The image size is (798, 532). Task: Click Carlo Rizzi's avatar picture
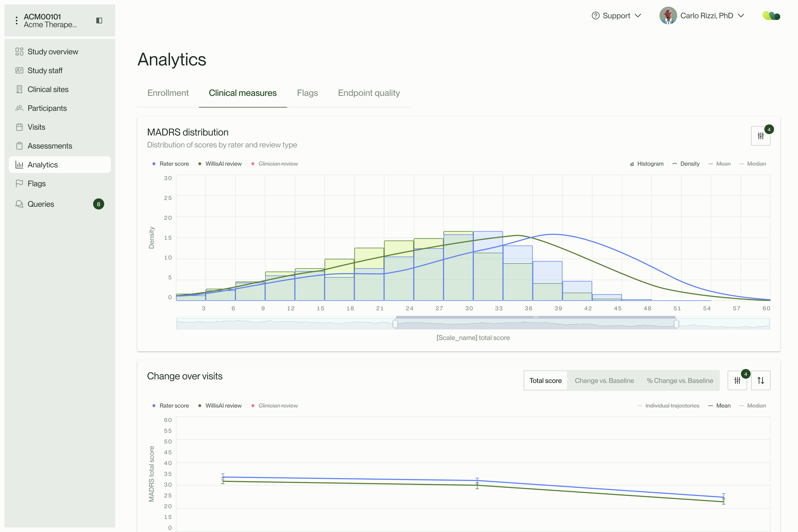668,16
